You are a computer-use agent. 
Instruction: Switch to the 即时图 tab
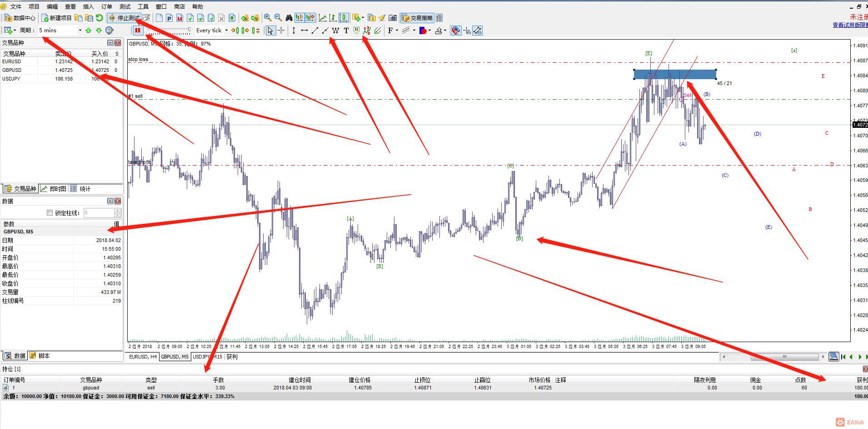tap(54, 189)
